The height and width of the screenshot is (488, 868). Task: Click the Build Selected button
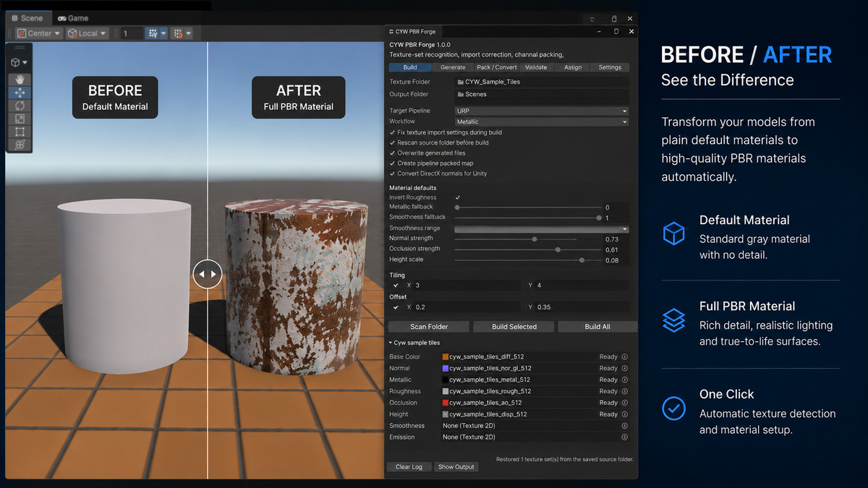pyautogui.click(x=514, y=327)
